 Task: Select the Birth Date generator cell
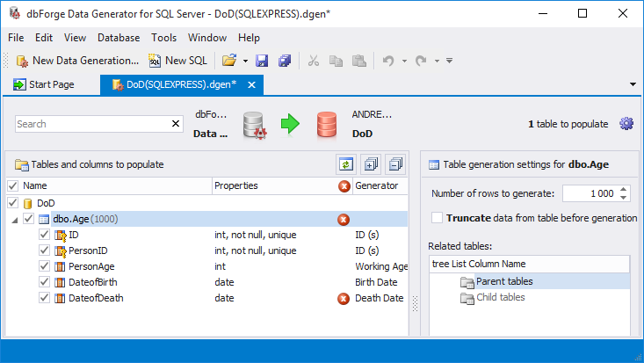pyautogui.click(x=380, y=282)
